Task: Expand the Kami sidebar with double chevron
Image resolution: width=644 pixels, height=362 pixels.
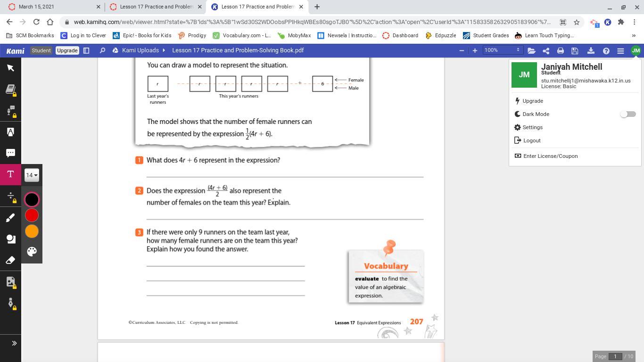Action: (14, 343)
